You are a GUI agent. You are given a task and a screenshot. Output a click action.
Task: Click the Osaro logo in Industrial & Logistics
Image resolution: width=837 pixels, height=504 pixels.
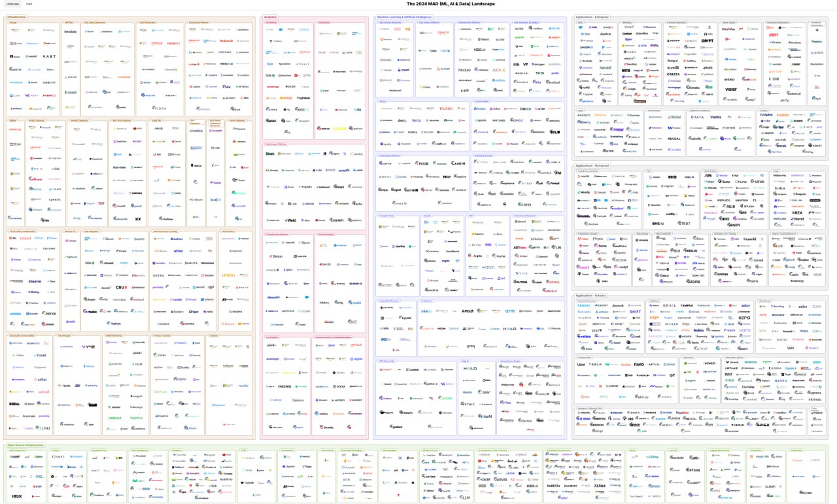[x=781, y=380]
